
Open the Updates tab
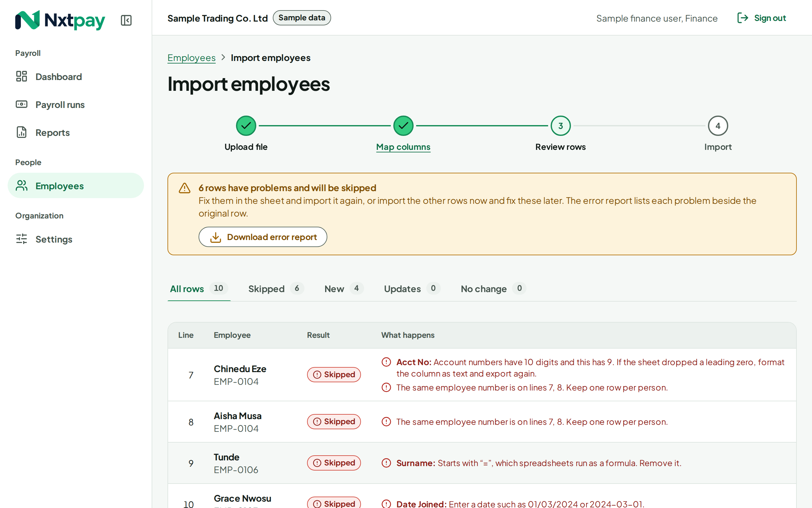click(412, 289)
